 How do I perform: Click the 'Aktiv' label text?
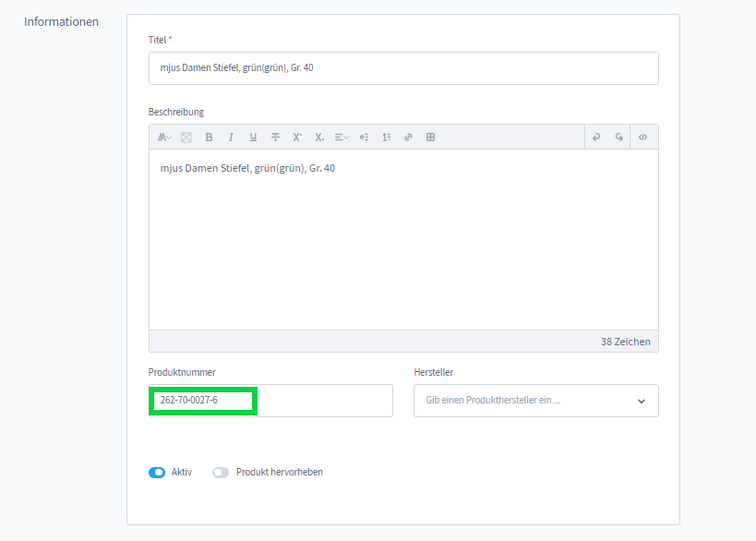(x=182, y=472)
